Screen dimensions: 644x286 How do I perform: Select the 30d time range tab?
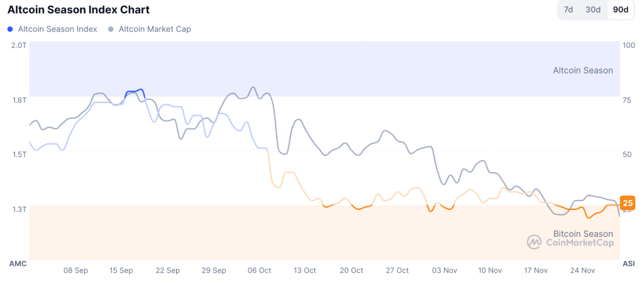point(593,10)
